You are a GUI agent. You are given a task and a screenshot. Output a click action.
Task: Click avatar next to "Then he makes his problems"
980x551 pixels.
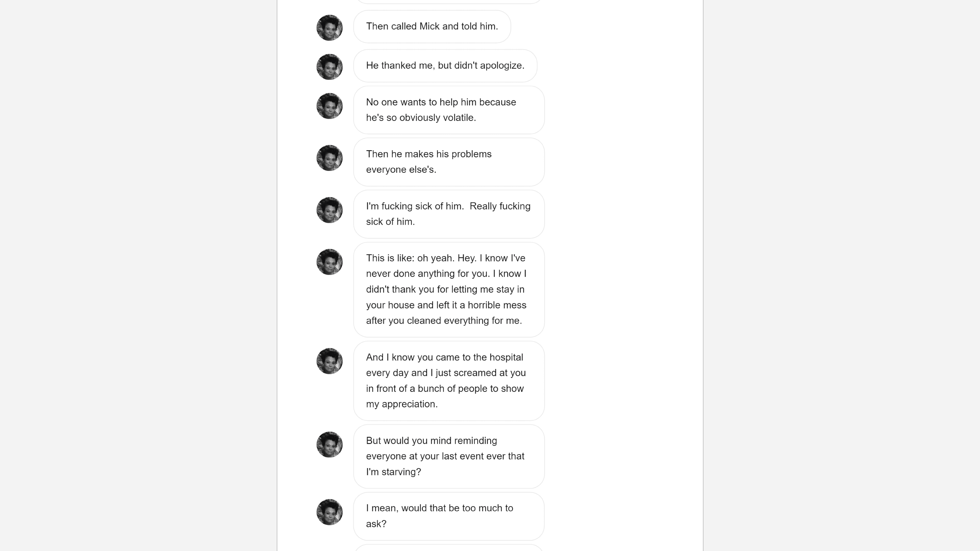pyautogui.click(x=329, y=158)
